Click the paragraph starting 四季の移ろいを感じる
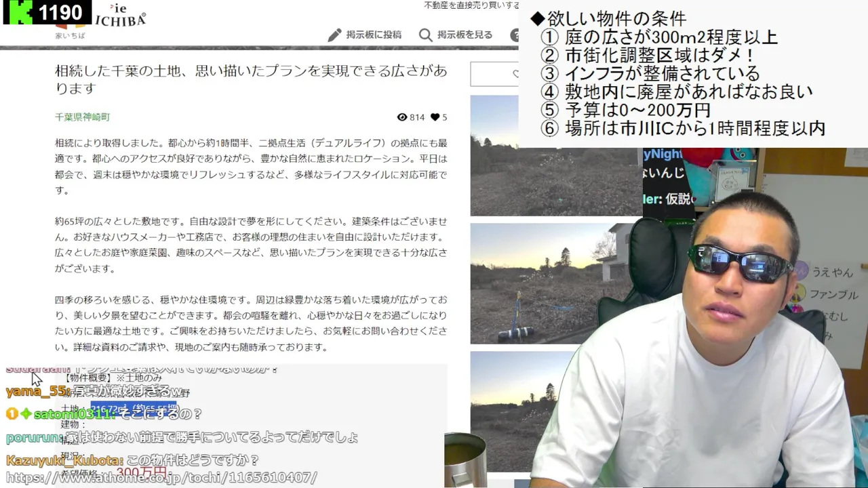Viewport: 868px width, 488px height. pyautogui.click(x=251, y=323)
